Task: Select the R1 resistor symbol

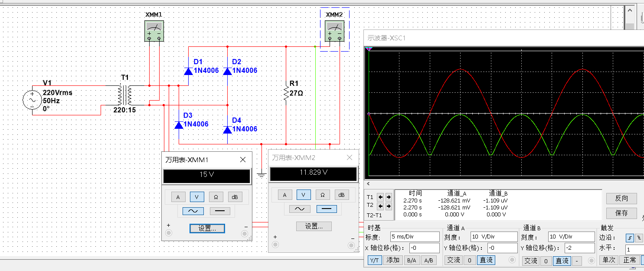Action: coord(286,93)
